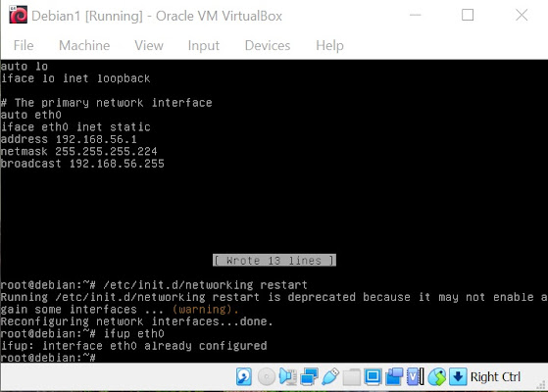This screenshot has height=392, width=548.
Task: Click the optical disc drive indicator icon
Action: pos(267,377)
